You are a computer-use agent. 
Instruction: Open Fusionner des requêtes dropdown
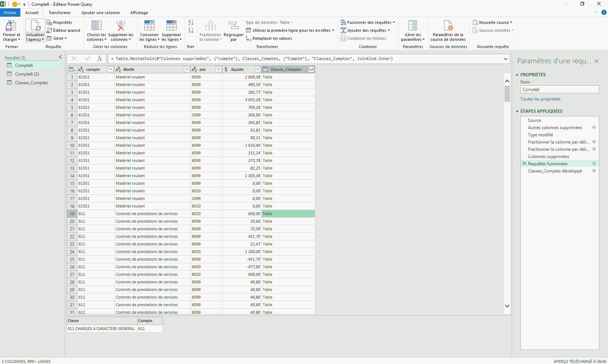[x=394, y=22]
